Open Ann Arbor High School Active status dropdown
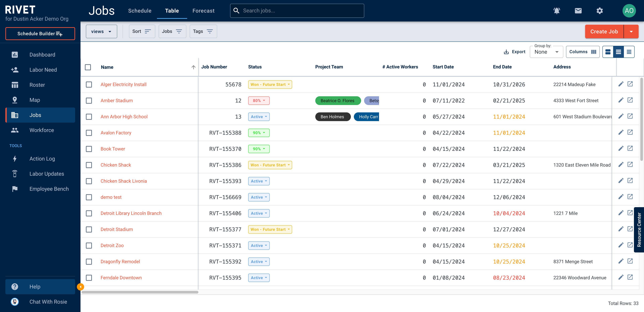The image size is (644, 312). (259, 117)
